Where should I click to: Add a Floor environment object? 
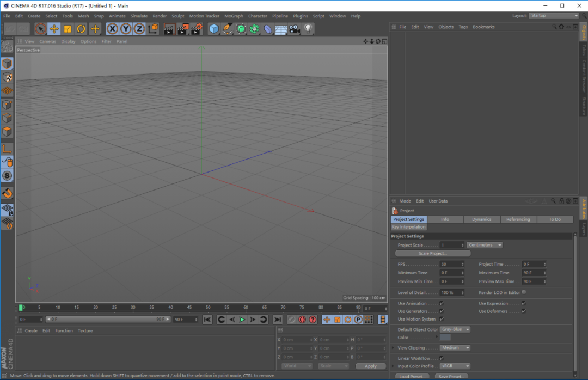(x=281, y=29)
